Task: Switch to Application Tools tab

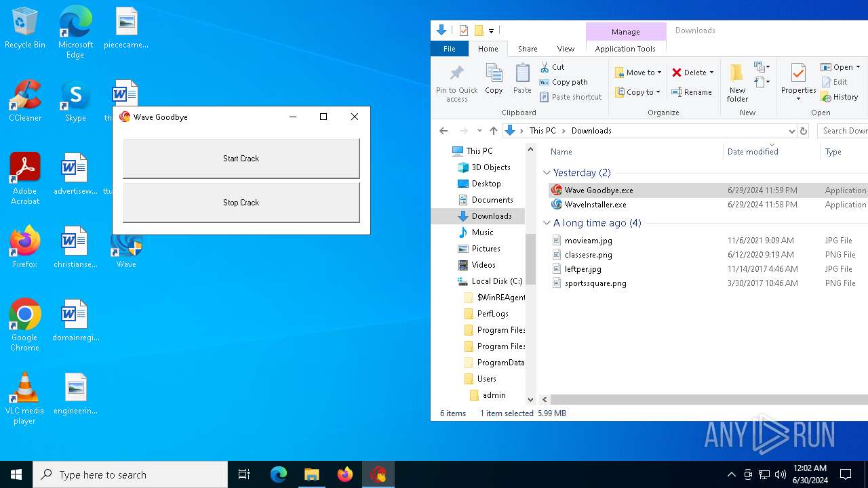Action: click(625, 49)
